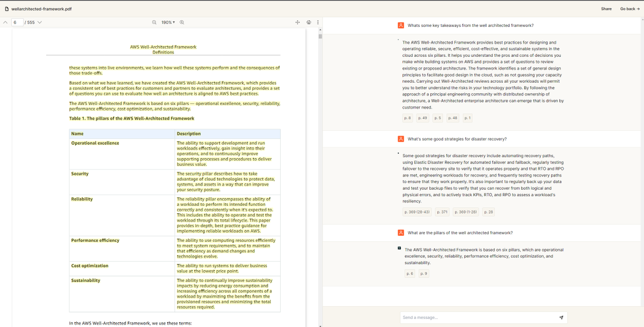
Task: Open citation p. 369 (28-43)
Action: (x=417, y=212)
